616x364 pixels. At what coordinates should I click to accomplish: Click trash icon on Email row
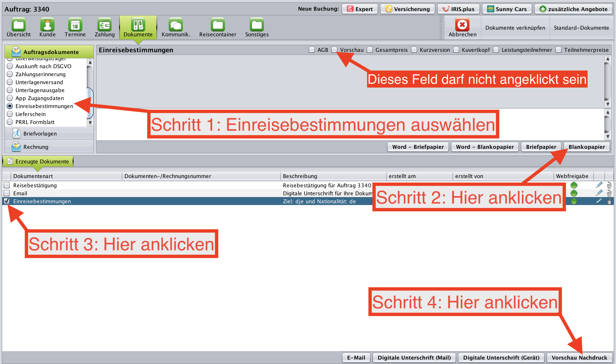609,193
